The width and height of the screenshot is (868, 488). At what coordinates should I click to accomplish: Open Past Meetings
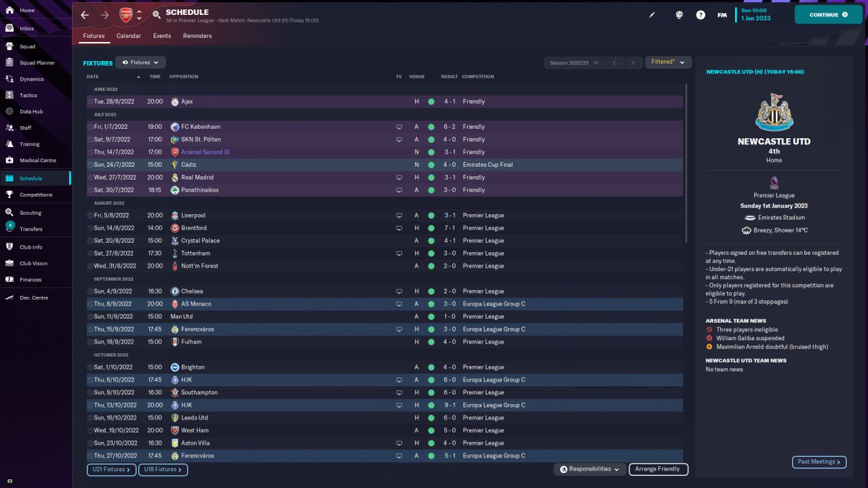click(x=818, y=462)
